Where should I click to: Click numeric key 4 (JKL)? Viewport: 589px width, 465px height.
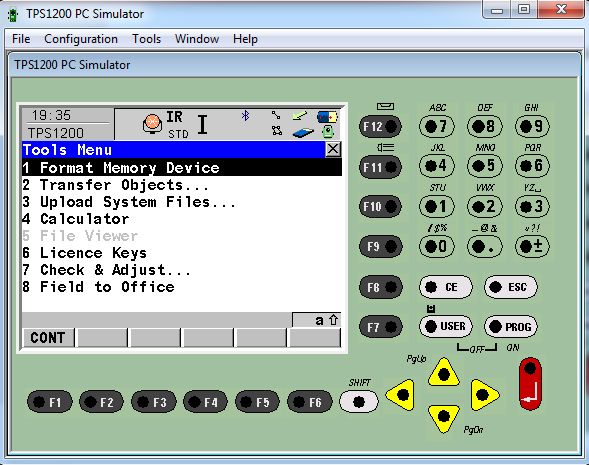pos(436,166)
